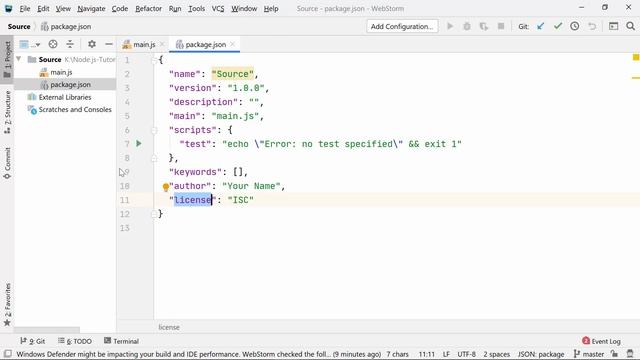Click the fold end marker on line 8
Screen dimensions: 640x360
point(154,158)
